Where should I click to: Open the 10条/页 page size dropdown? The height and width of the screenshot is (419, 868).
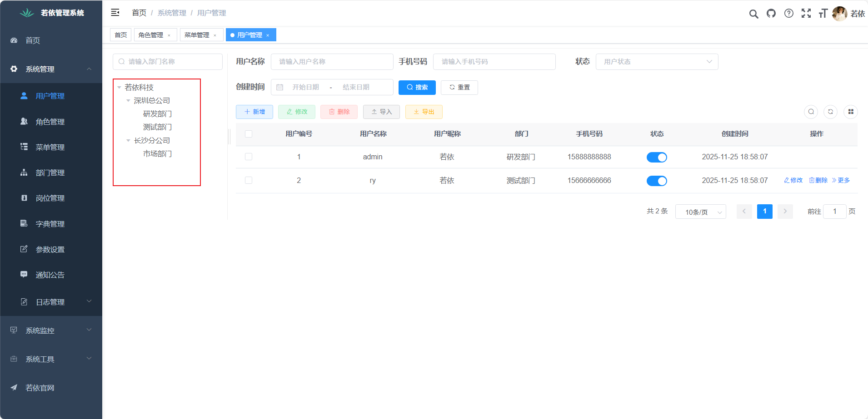coord(700,212)
